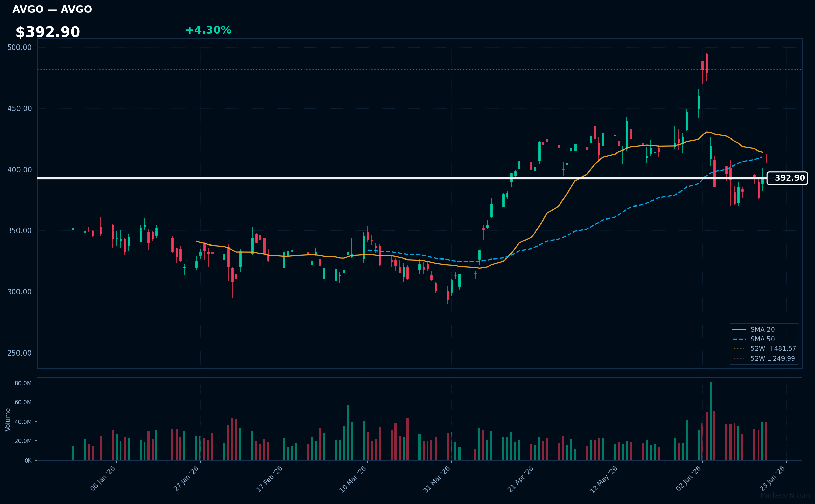Click the 40.0M volume axis label

coord(23,422)
